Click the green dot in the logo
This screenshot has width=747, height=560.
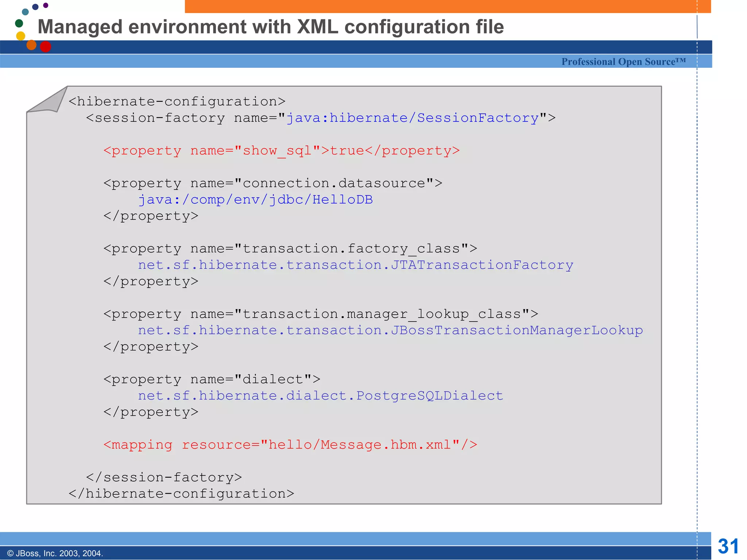pos(19,23)
